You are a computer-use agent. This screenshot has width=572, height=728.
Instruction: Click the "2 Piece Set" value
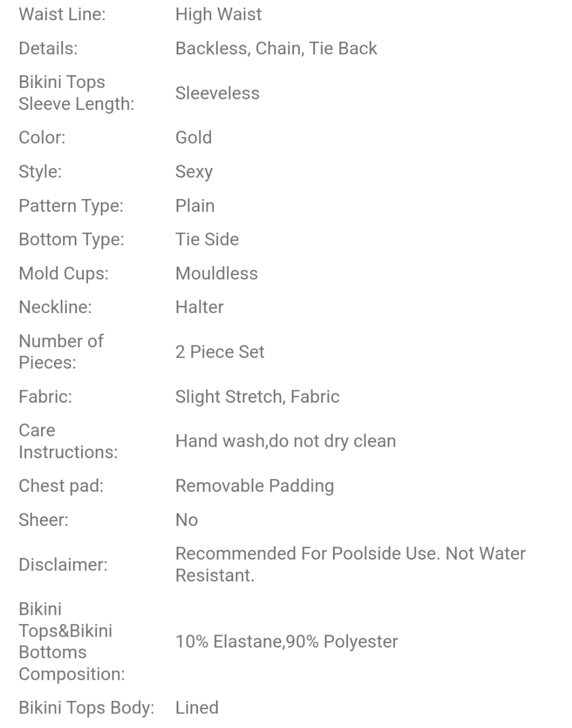[x=219, y=352]
